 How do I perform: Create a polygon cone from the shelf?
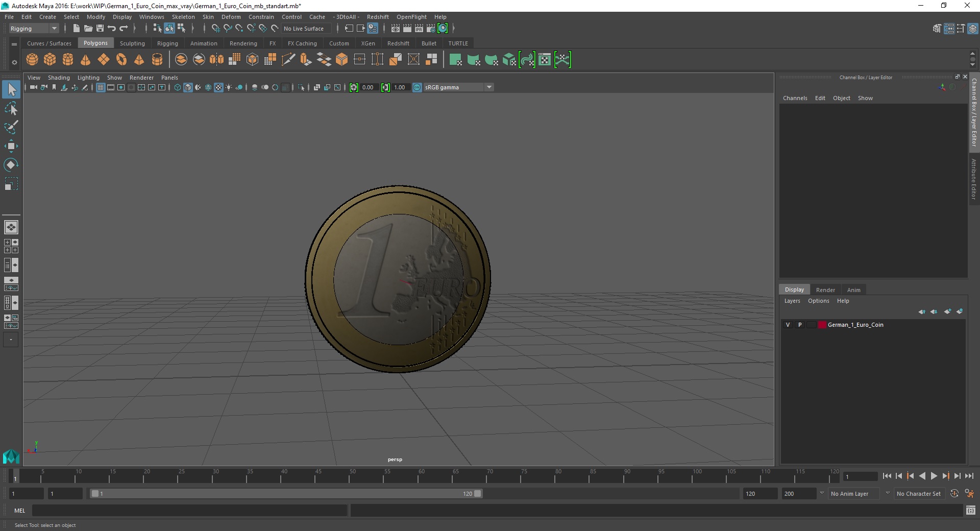click(x=86, y=60)
